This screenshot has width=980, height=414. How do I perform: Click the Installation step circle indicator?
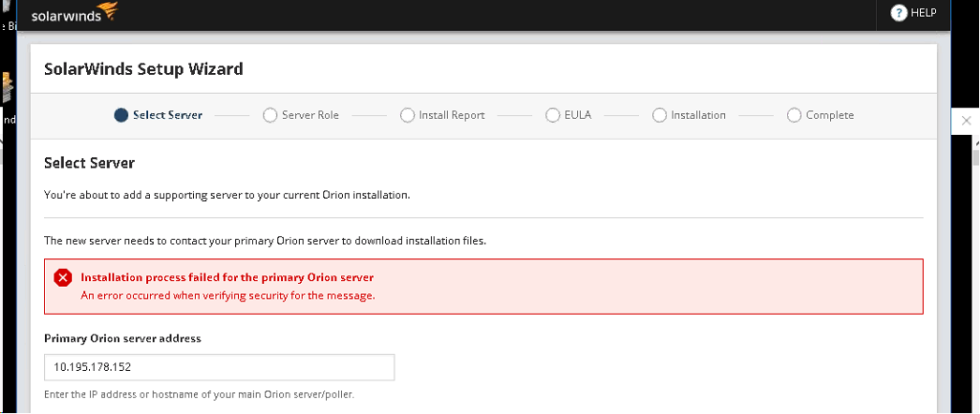point(660,115)
